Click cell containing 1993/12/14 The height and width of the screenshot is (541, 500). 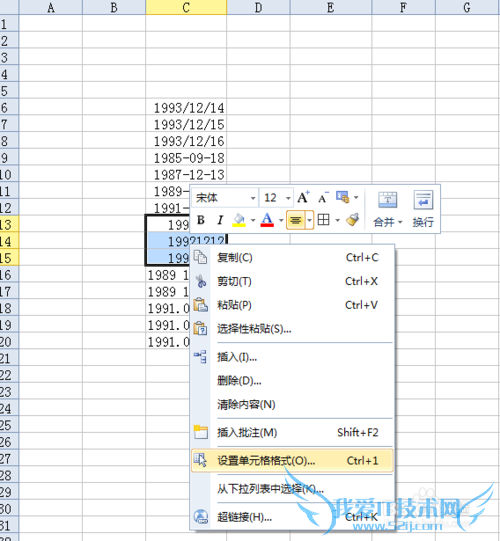[x=186, y=108]
